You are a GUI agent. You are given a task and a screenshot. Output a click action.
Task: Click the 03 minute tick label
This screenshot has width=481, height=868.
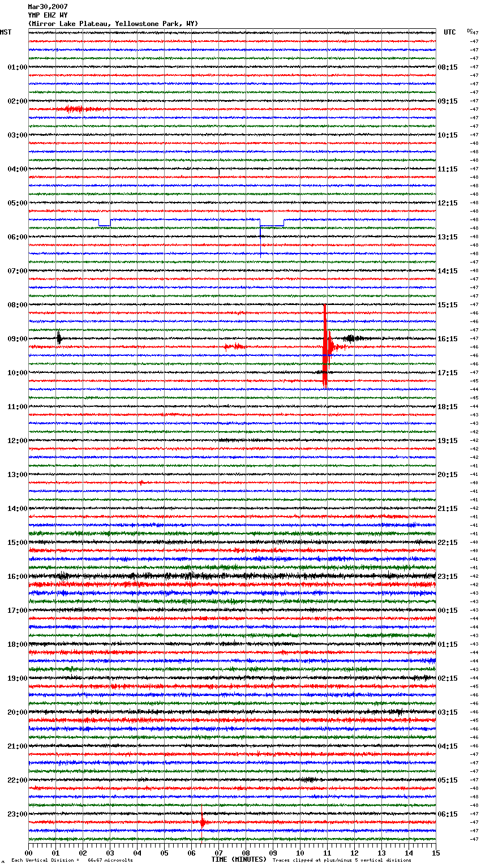click(x=110, y=853)
